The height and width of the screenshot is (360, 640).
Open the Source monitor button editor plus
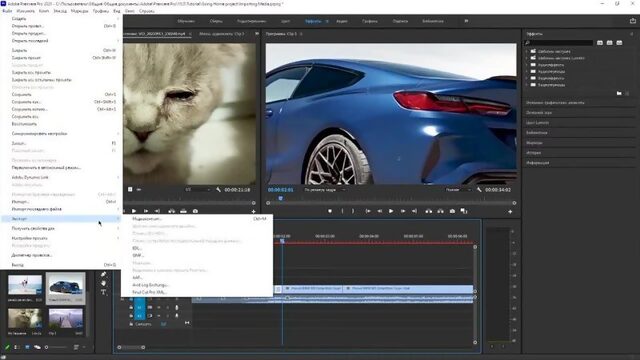point(253,211)
